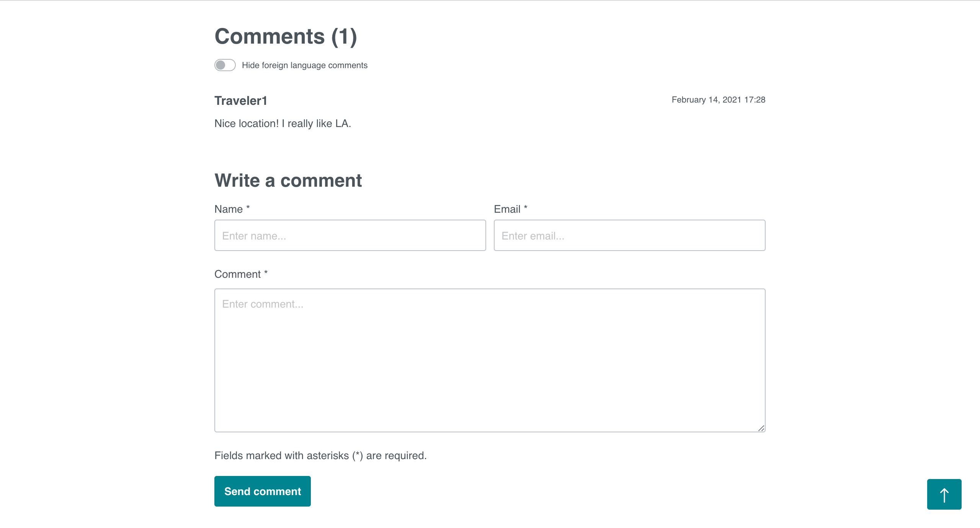Viewport: 980px width, 528px height.
Task: Focus the Enter name input field
Action: coord(350,235)
